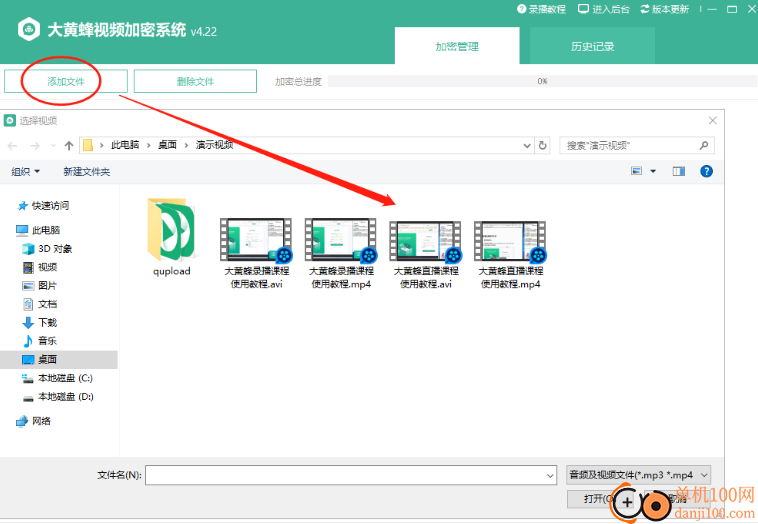Open 音乐 in the sidebar
758x524 pixels.
40,340
